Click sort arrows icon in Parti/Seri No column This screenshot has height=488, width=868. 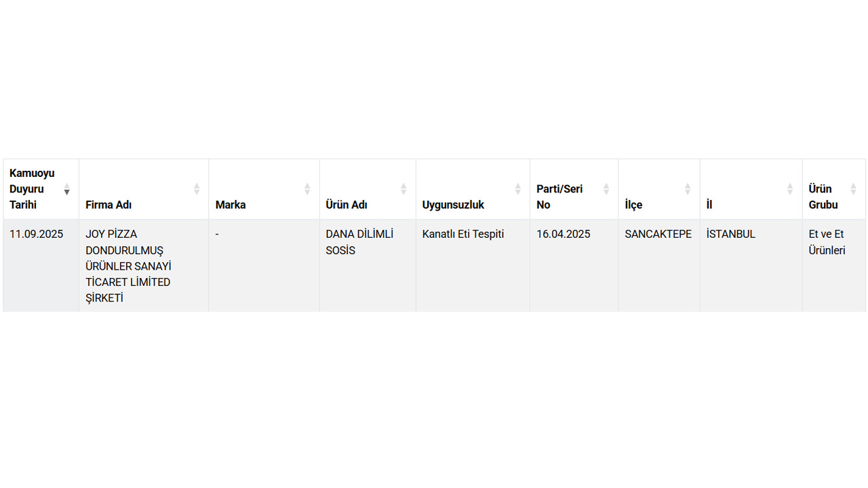(x=606, y=189)
